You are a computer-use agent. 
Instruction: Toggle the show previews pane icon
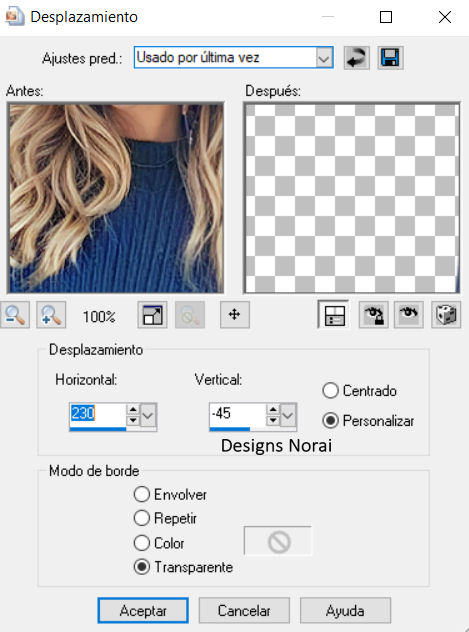coord(334,315)
